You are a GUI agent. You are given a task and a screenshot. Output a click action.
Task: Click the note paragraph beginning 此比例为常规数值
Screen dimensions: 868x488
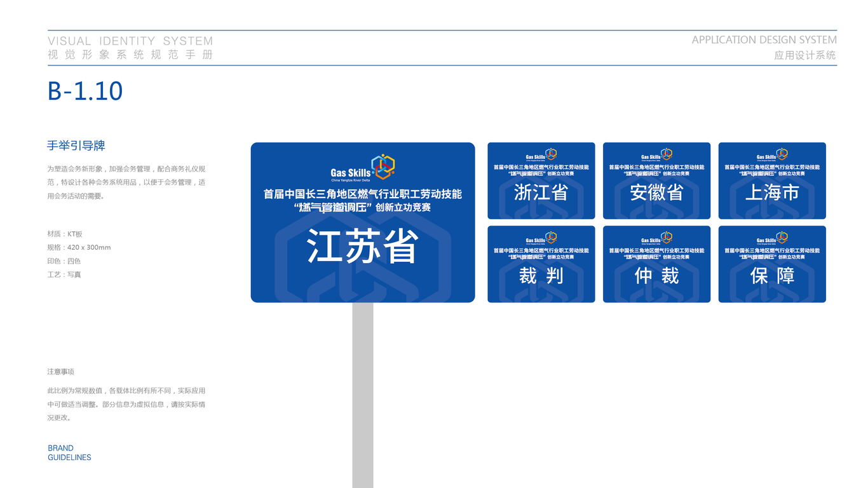(126, 404)
